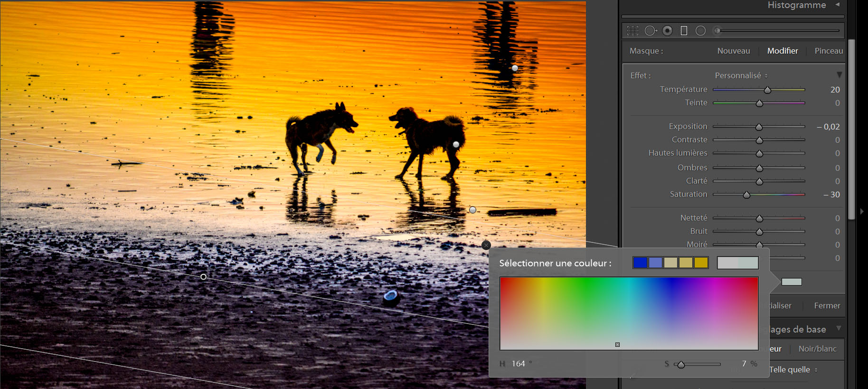Click the color spectrum selection marker
Image resolution: width=868 pixels, height=389 pixels.
(x=617, y=344)
